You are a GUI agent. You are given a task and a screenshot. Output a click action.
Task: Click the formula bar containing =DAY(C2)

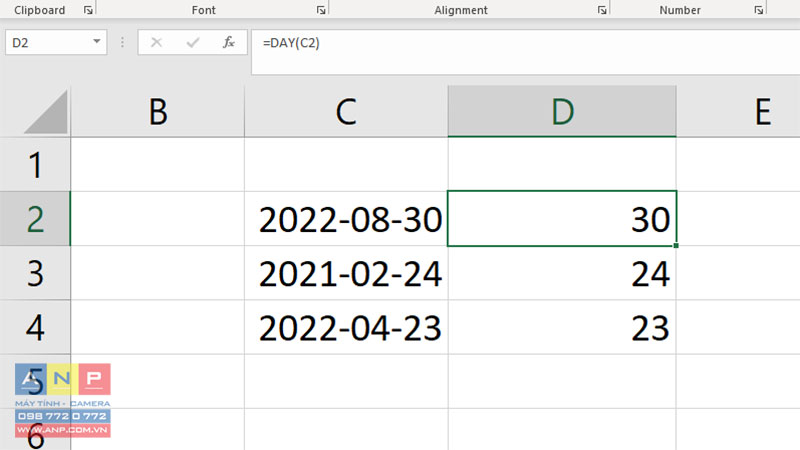pyautogui.click(x=526, y=52)
